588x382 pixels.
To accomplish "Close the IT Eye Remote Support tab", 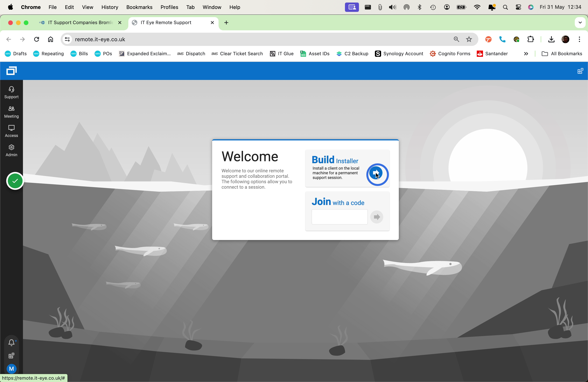I will pyautogui.click(x=212, y=23).
